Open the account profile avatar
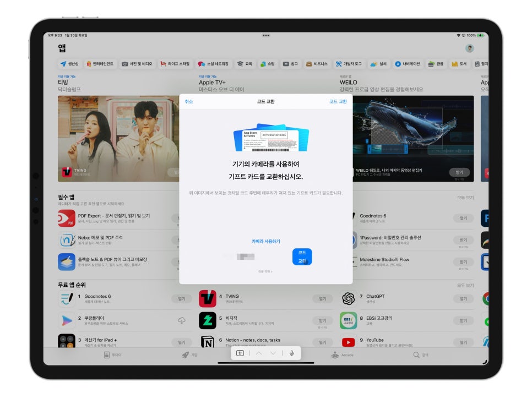 point(470,48)
